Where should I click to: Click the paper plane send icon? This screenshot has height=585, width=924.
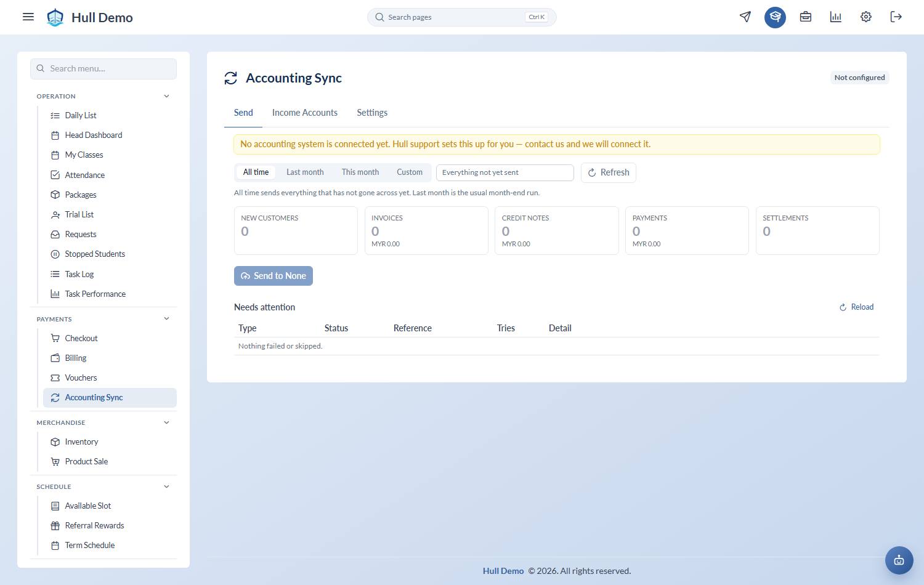[745, 17]
